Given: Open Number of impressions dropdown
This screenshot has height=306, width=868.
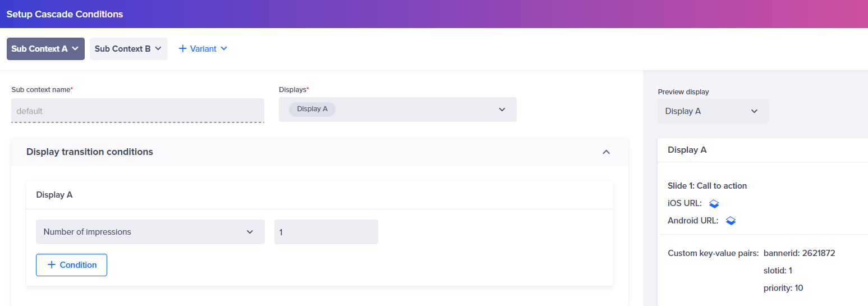Looking at the screenshot, I should click(x=150, y=232).
